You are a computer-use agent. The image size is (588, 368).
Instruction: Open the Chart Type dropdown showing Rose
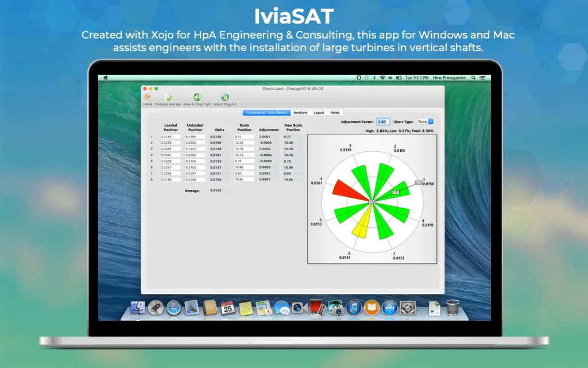coord(425,122)
